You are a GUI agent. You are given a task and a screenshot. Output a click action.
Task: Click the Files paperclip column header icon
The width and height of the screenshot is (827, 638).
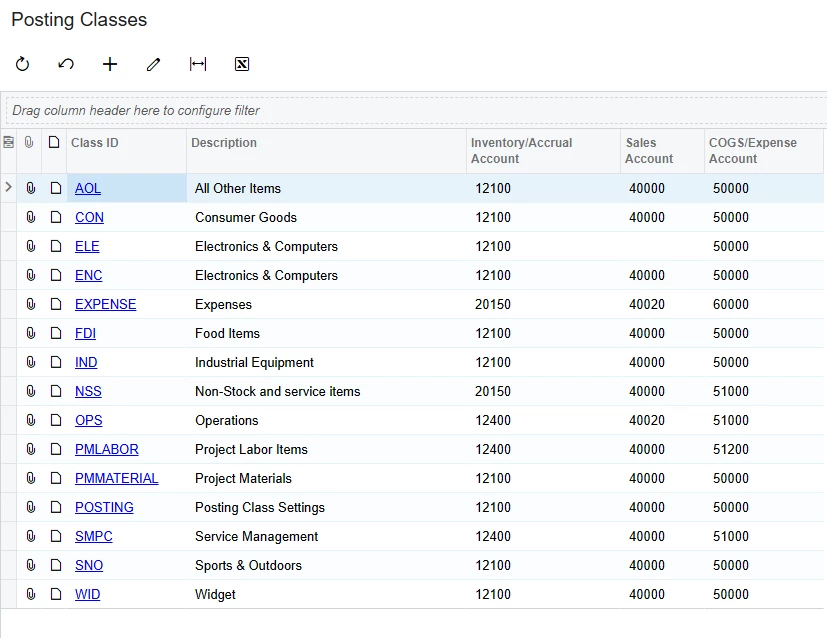(x=29, y=142)
